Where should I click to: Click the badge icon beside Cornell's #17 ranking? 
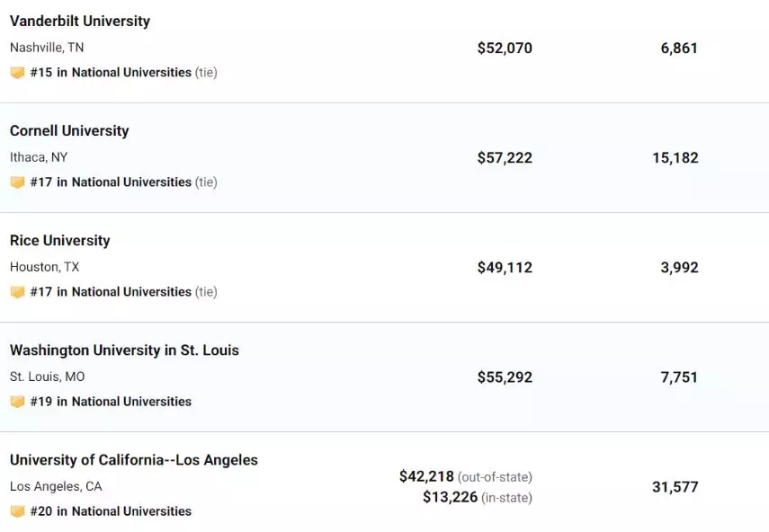point(17,182)
